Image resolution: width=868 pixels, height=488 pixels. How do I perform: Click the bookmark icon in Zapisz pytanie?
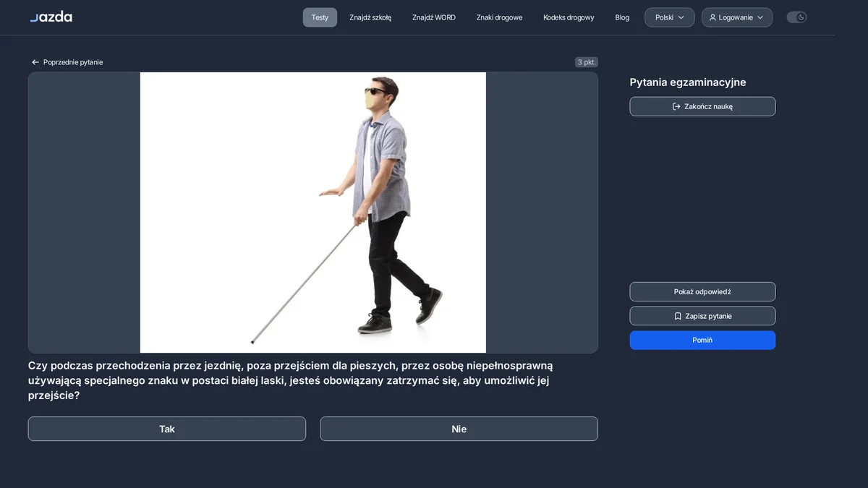678,316
